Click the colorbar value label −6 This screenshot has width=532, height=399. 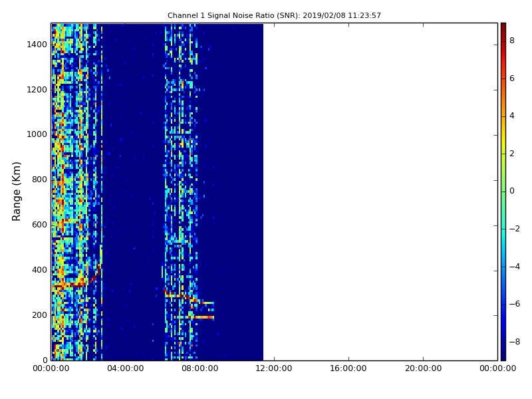[x=515, y=304]
